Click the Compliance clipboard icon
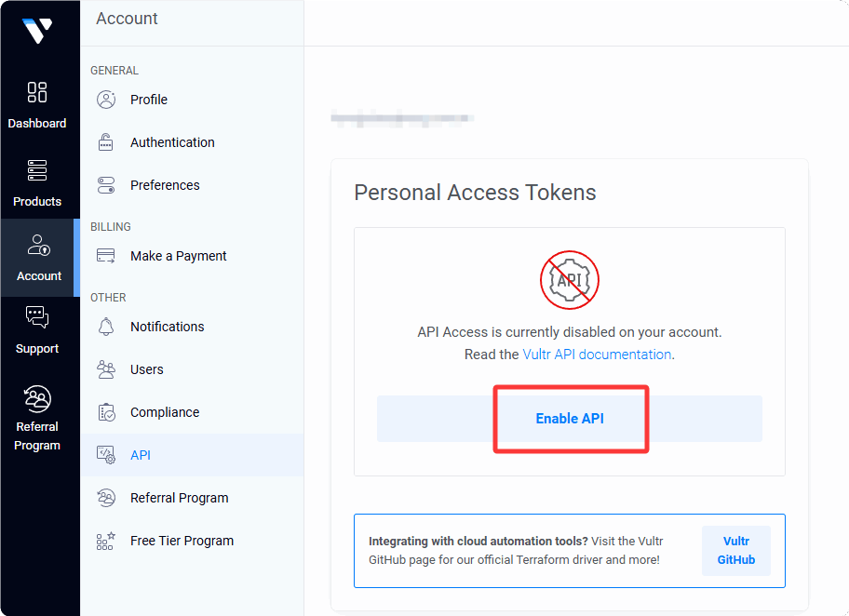This screenshot has width=849, height=616. tap(106, 412)
